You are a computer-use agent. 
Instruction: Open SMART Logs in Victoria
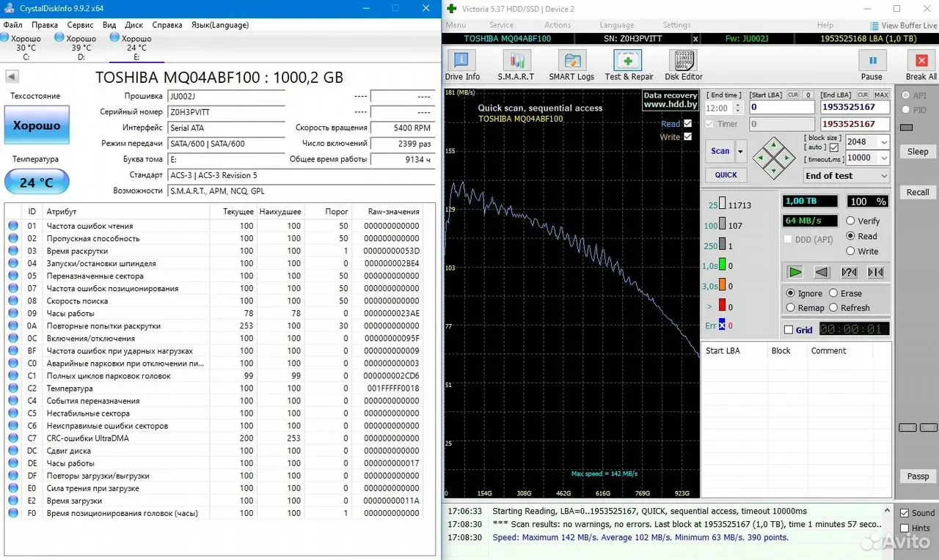click(571, 65)
